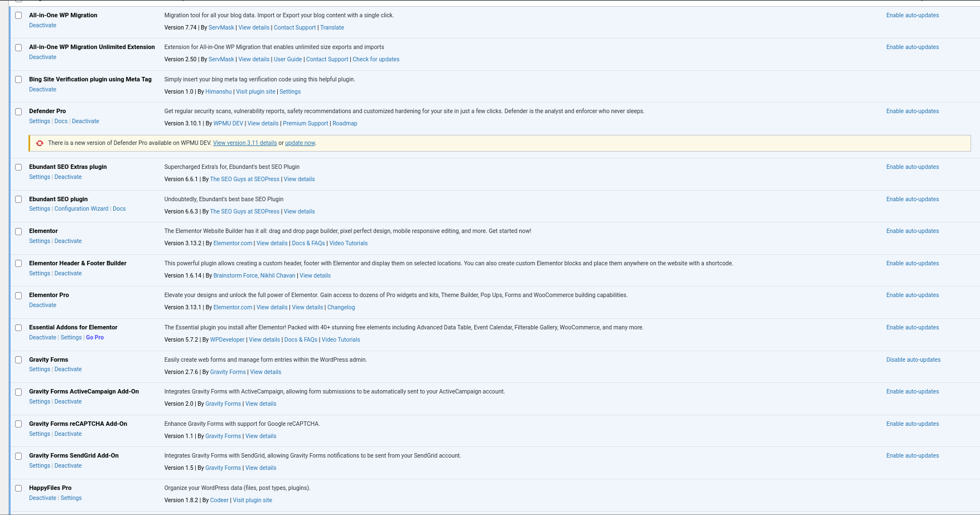Disable auto-updates for Gravity Forms
Image resolution: width=980 pixels, height=515 pixels.
913,360
